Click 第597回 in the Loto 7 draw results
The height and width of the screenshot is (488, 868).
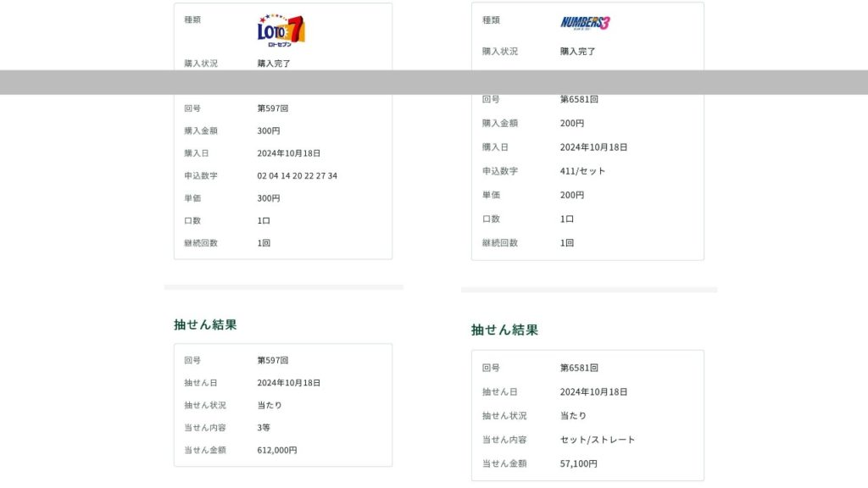point(273,360)
